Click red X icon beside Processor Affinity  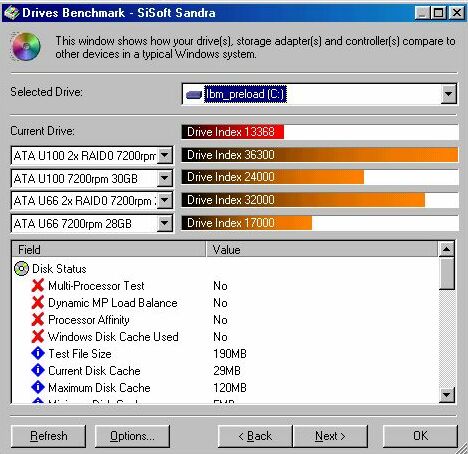(38, 320)
